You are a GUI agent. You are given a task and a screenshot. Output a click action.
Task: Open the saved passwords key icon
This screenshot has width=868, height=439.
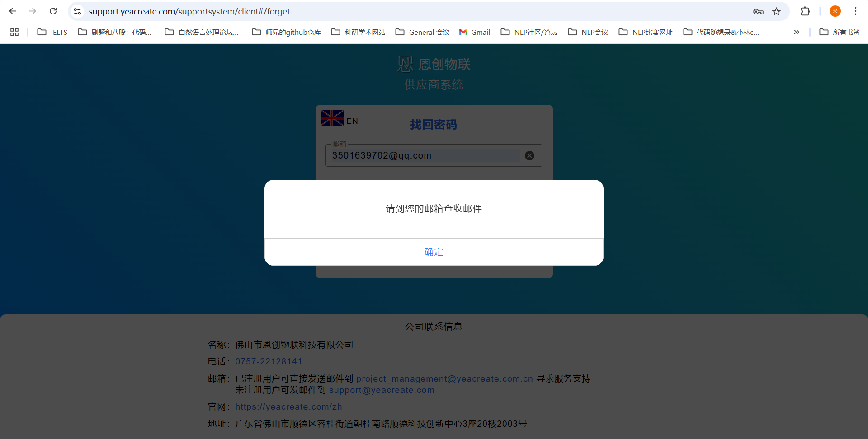pos(758,12)
